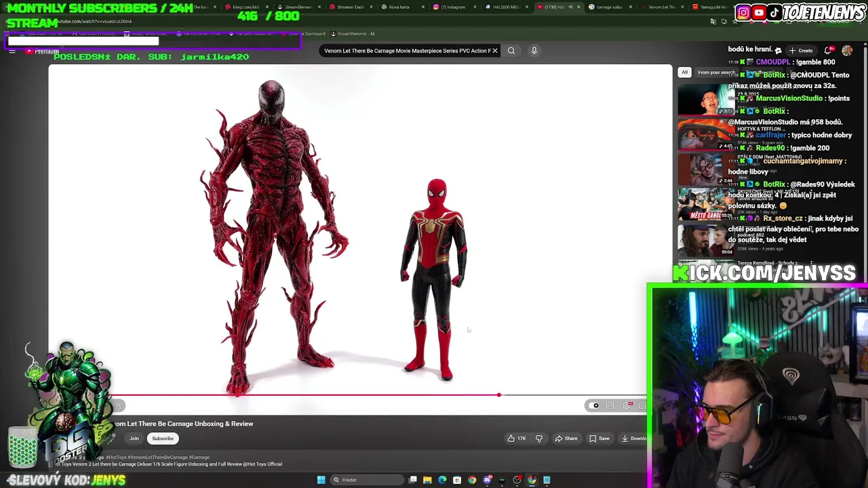The height and width of the screenshot is (488, 868).
Task: Open the Windows Start menu
Action: click(321, 480)
